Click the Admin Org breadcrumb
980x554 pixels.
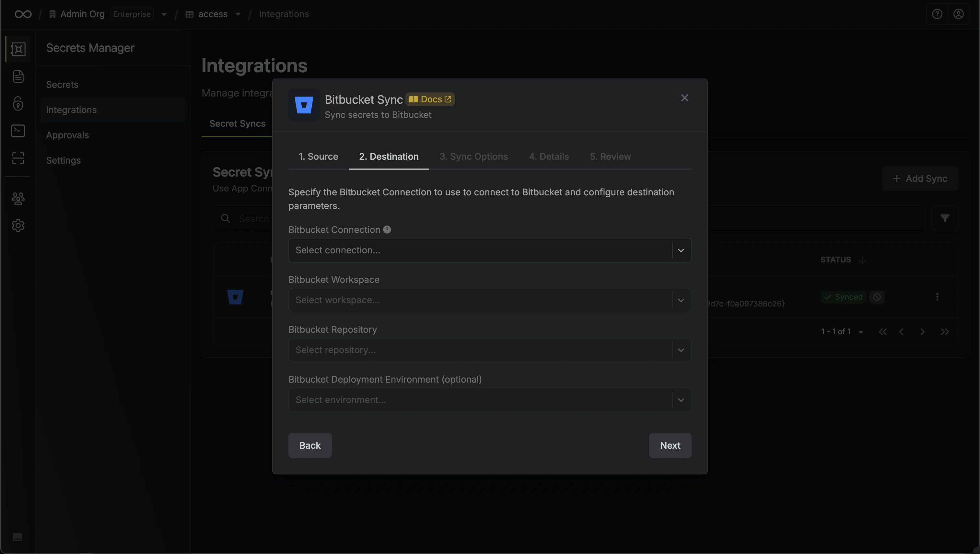coord(82,14)
